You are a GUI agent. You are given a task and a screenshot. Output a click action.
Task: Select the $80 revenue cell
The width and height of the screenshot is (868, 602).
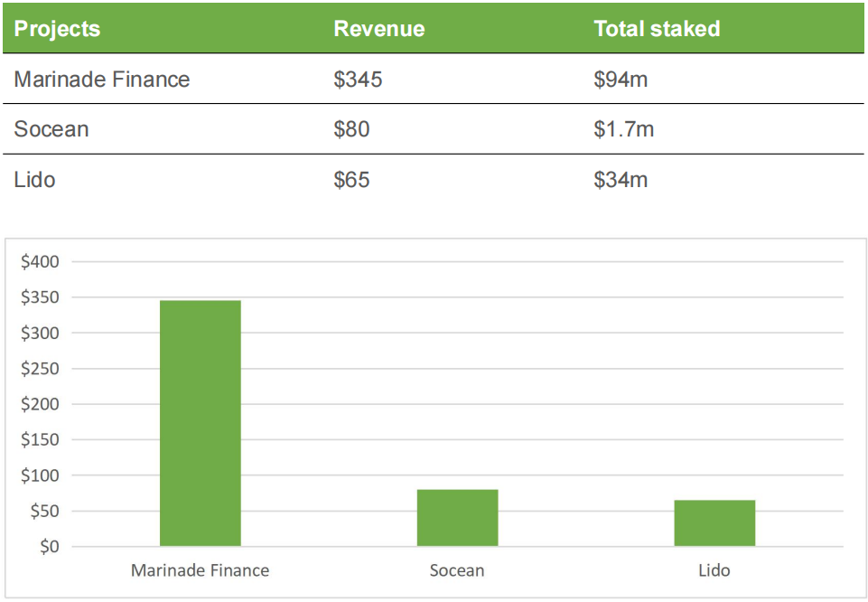(x=351, y=129)
